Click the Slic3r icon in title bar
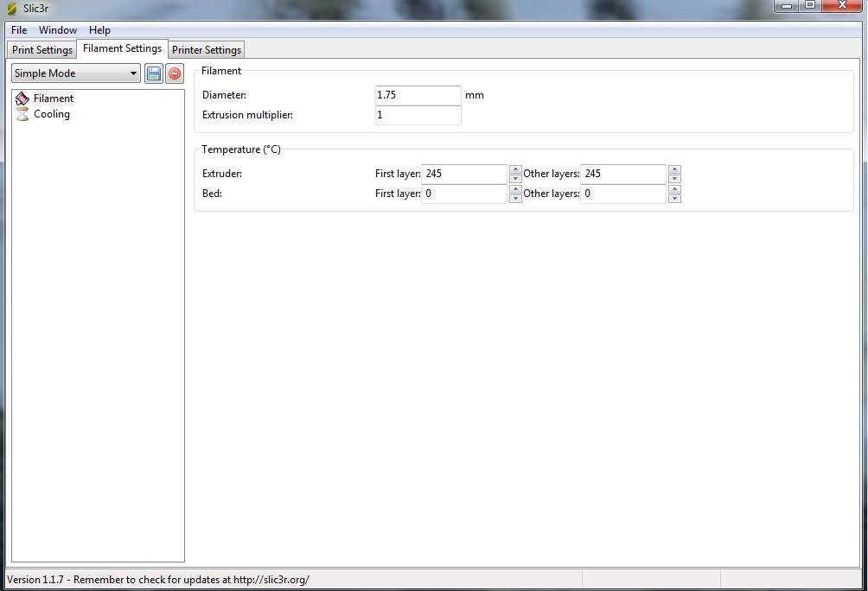Screen dimensions: 868x591 point(11,8)
